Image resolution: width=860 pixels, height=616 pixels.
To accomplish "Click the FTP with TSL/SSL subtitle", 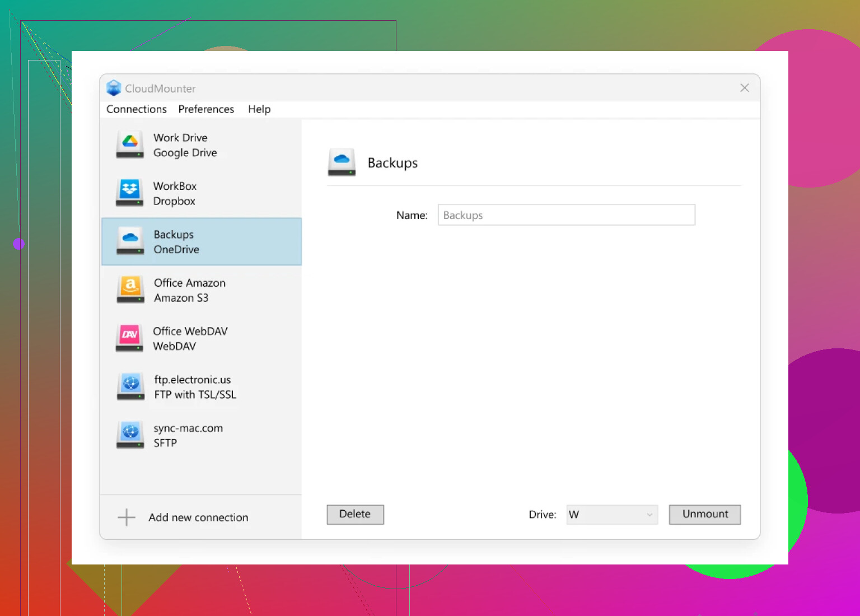I will [195, 395].
